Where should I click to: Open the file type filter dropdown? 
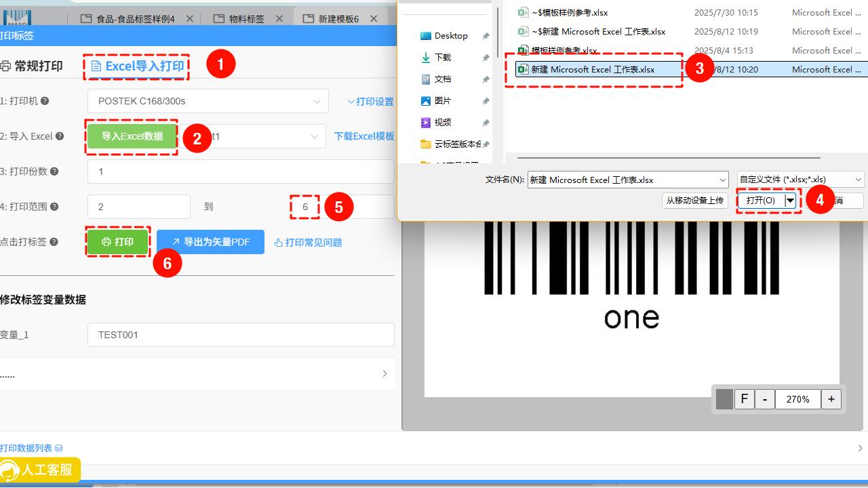point(858,180)
